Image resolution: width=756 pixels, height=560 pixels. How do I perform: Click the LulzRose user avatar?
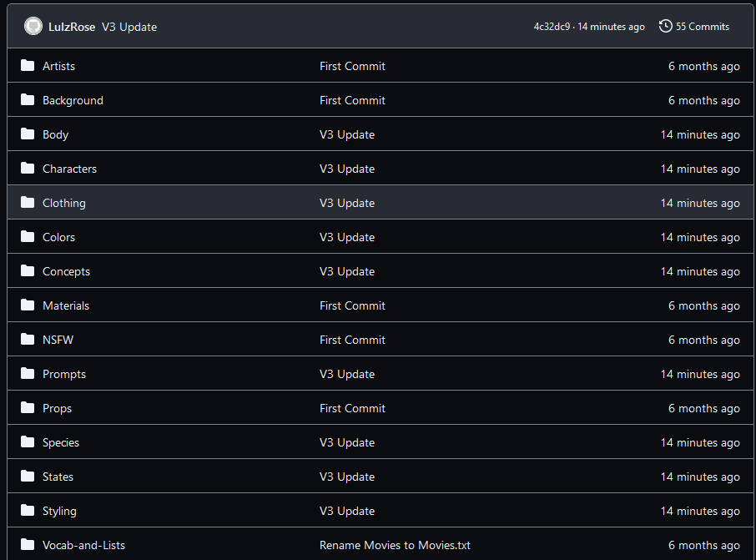33,27
